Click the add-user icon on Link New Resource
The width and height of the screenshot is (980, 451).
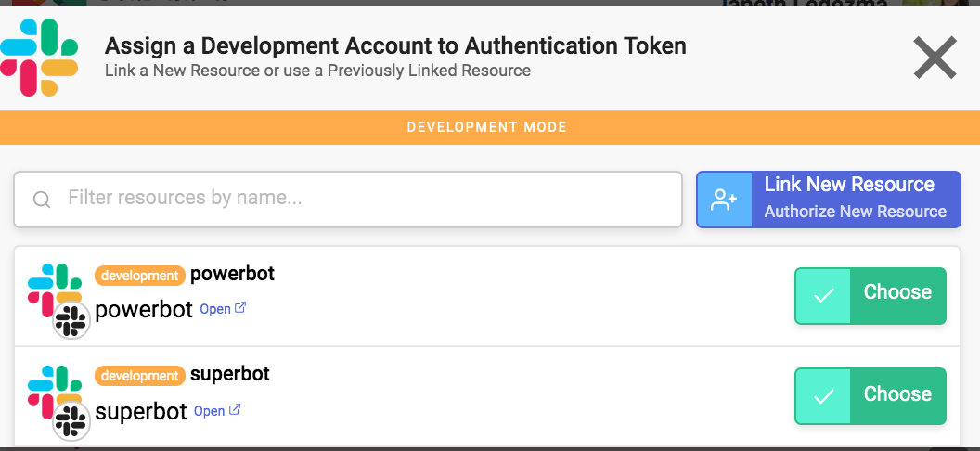tap(724, 199)
